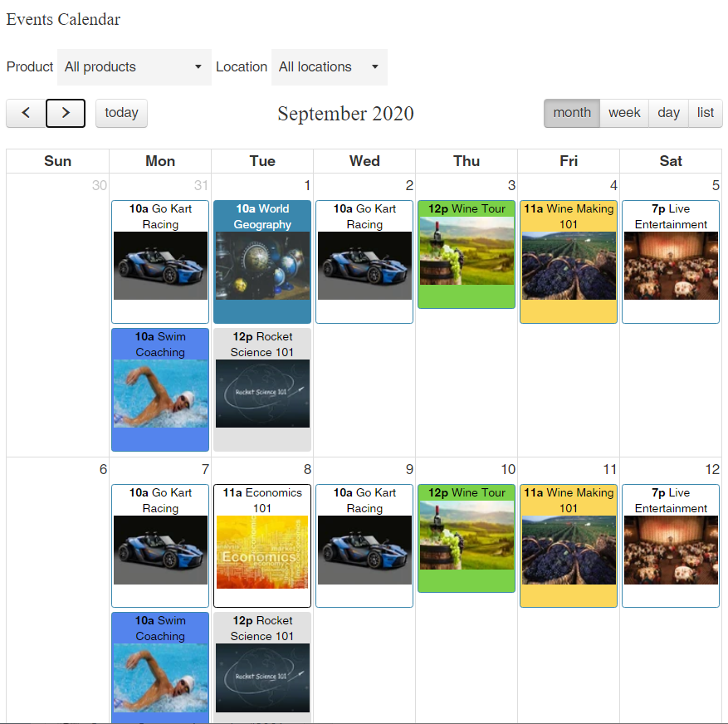Switch to the list view tab
728x724 pixels.
[x=706, y=113]
